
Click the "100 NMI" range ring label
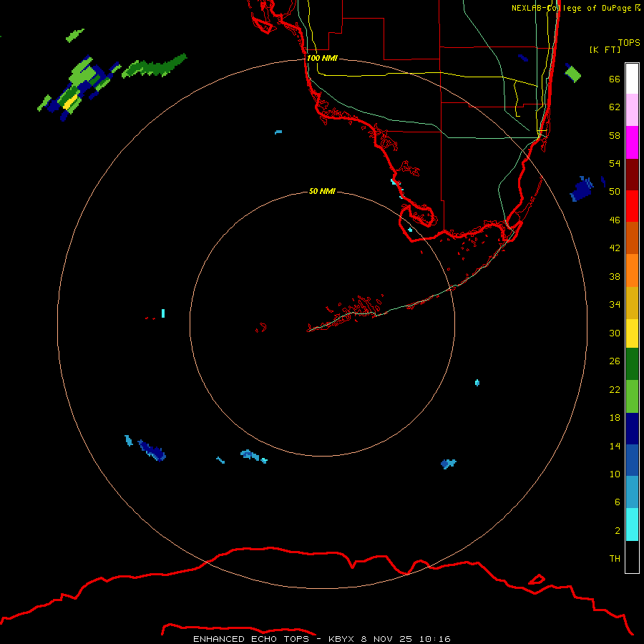coord(322,59)
